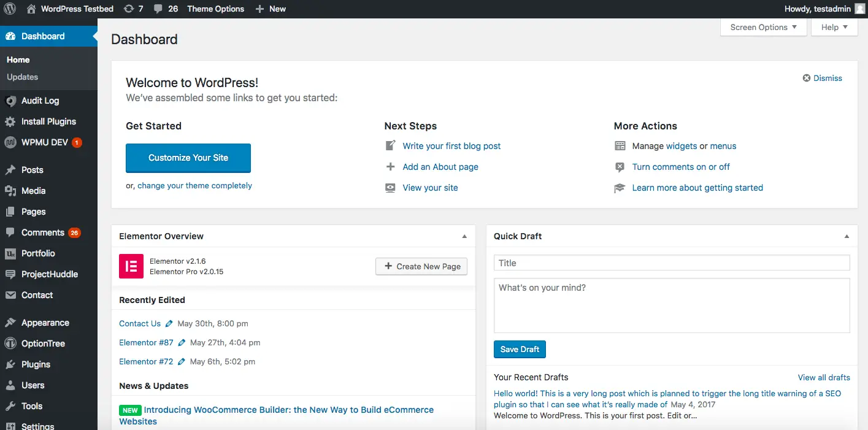This screenshot has height=430, width=868.
Task: Click the Plugins plug icon
Action: (x=10, y=364)
